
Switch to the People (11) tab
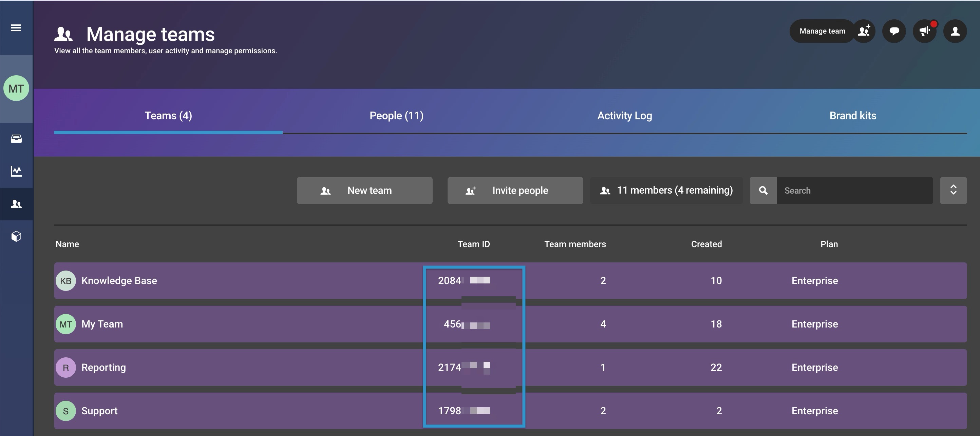point(396,116)
